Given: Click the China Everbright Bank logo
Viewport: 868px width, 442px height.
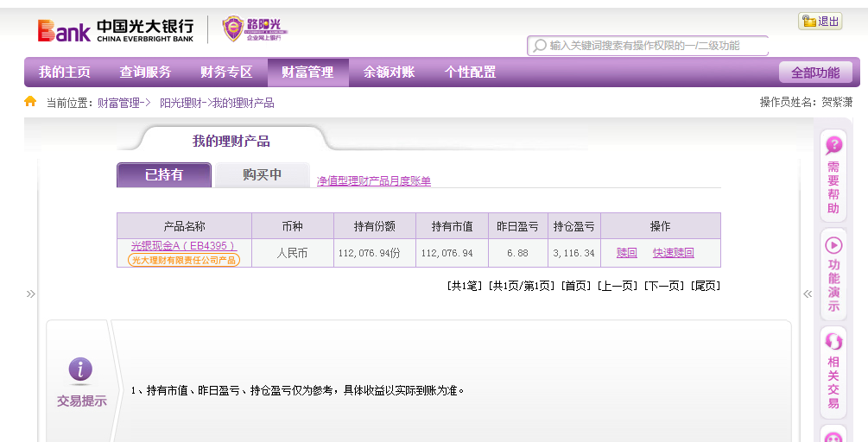Looking at the screenshot, I should pos(116,30).
